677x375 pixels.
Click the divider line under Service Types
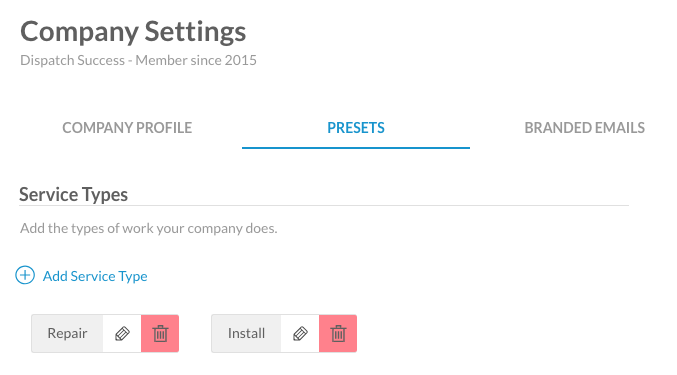tap(324, 205)
